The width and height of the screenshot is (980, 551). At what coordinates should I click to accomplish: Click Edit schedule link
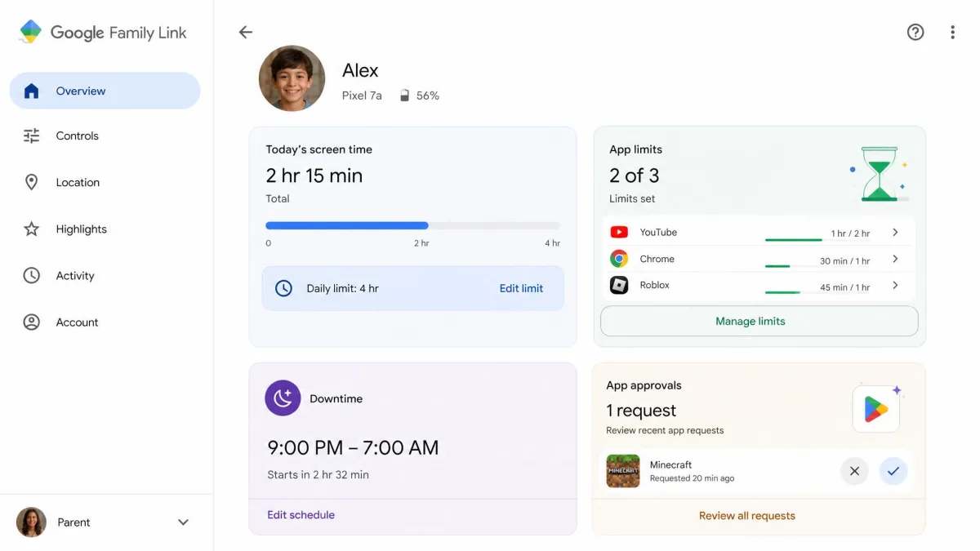tap(301, 515)
